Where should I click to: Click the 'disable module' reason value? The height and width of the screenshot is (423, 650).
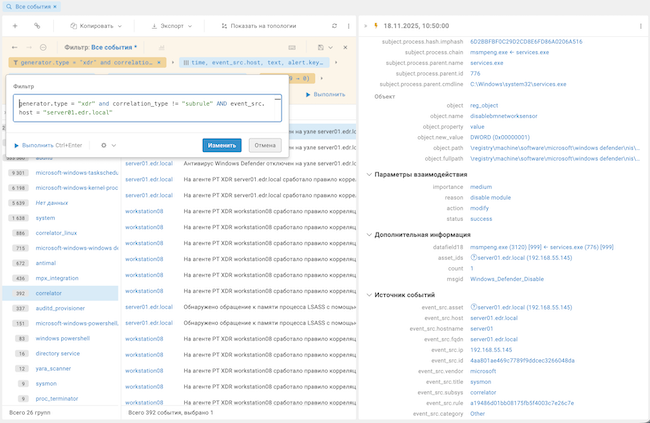(490, 198)
